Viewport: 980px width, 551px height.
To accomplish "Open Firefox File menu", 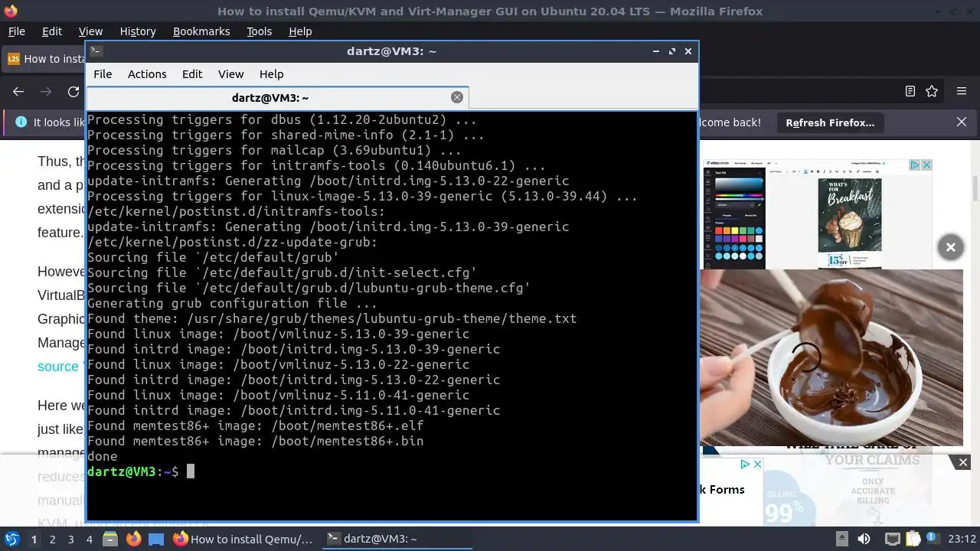I will (x=16, y=31).
